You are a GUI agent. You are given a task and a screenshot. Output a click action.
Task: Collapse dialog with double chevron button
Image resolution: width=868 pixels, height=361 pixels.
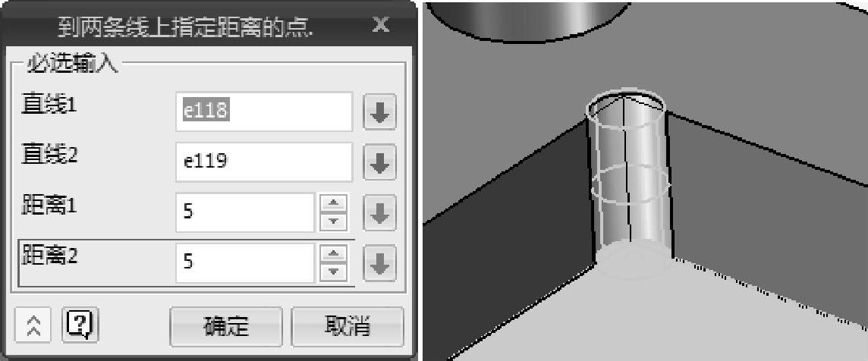pyautogui.click(x=34, y=325)
